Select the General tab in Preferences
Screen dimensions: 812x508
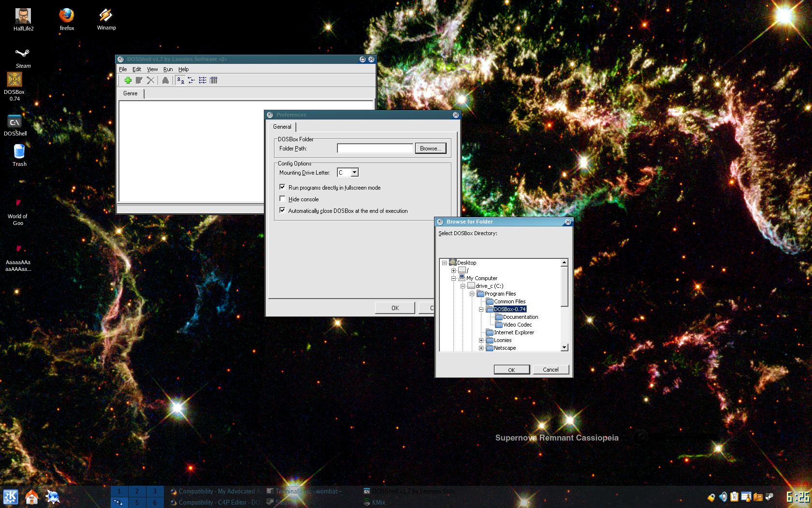(x=282, y=127)
